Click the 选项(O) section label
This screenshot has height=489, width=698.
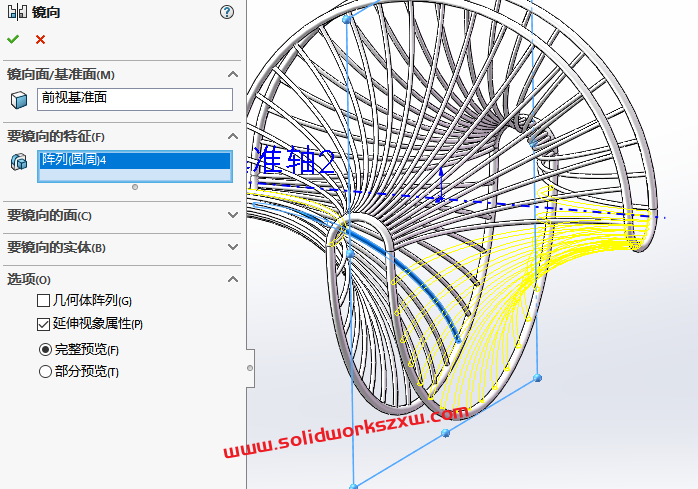[x=28, y=279]
